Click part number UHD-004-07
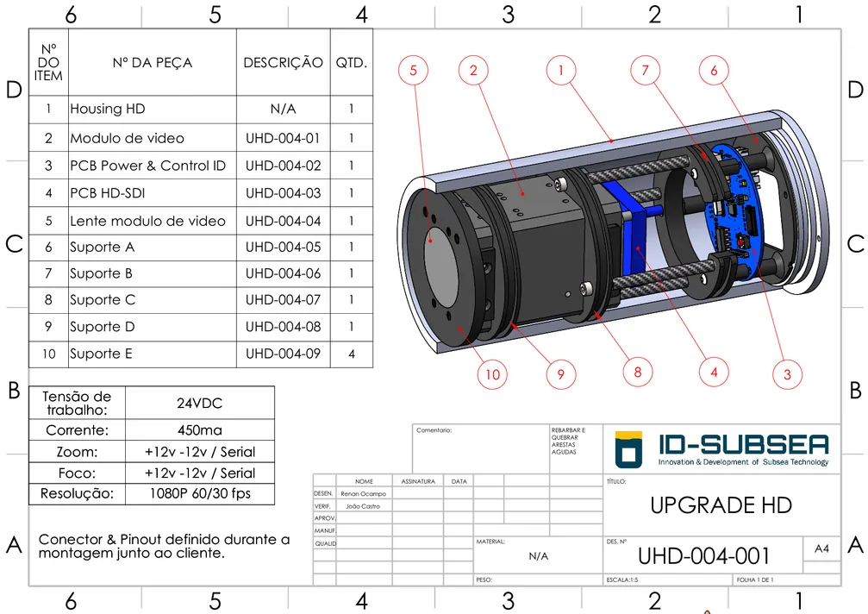Image resolution: width=868 pixels, height=614 pixels. coord(283,300)
